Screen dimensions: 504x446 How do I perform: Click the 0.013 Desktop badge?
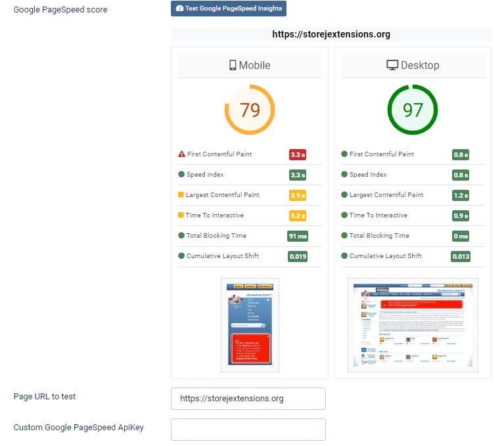(461, 256)
